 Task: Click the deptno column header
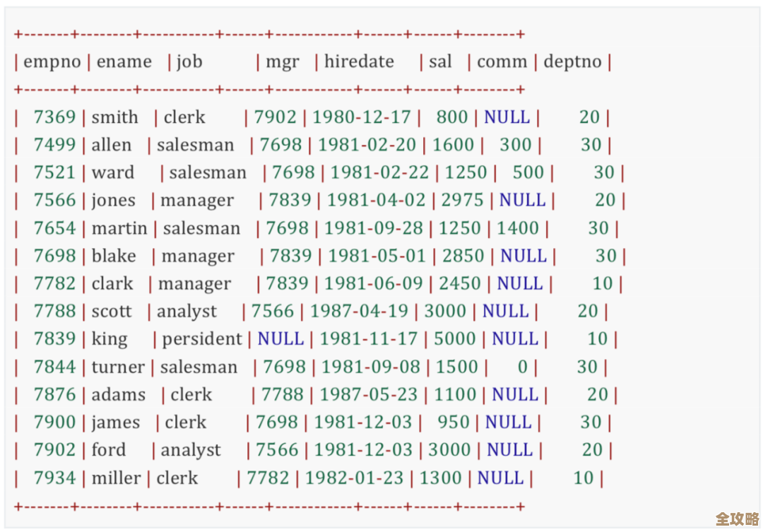574,62
